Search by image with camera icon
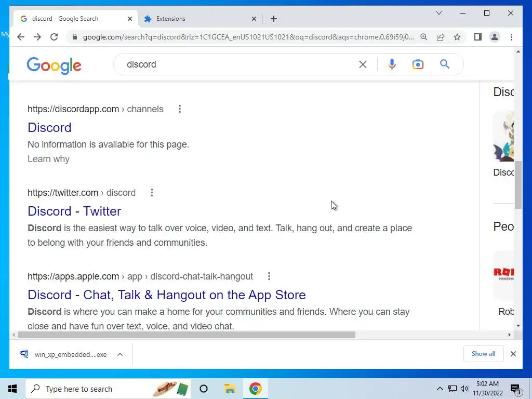532x399 pixels. 418,64
